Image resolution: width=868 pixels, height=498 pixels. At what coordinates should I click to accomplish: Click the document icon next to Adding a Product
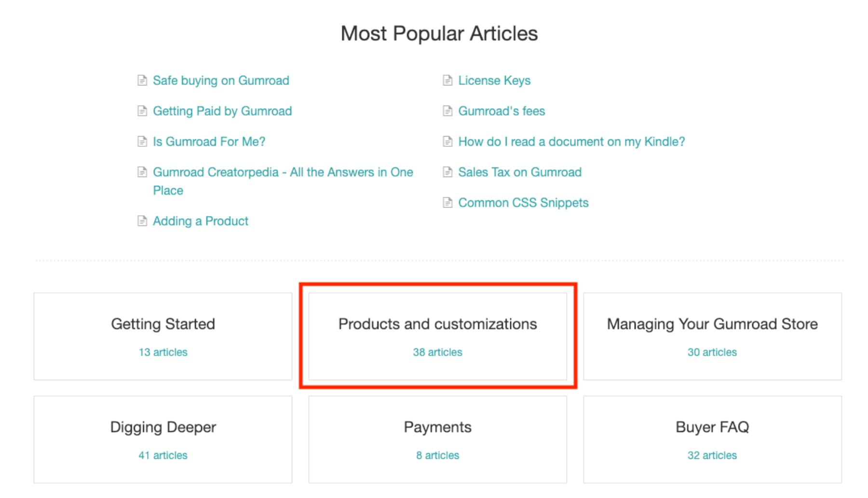click(x=142, y=221)
